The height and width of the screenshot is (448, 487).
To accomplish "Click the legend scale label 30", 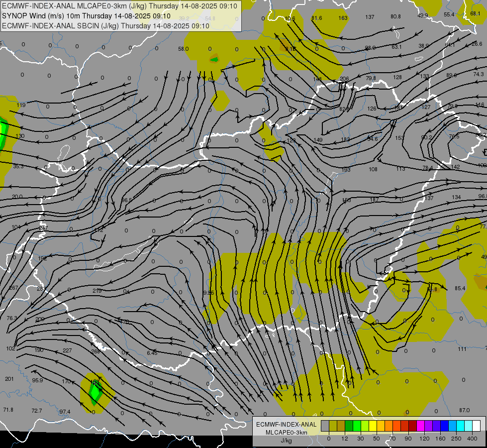I will tap(360, 439).
